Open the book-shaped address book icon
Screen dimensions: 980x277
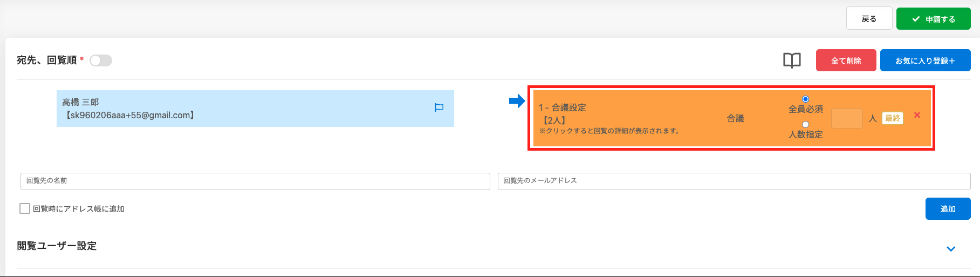click(x=792, y=60)
